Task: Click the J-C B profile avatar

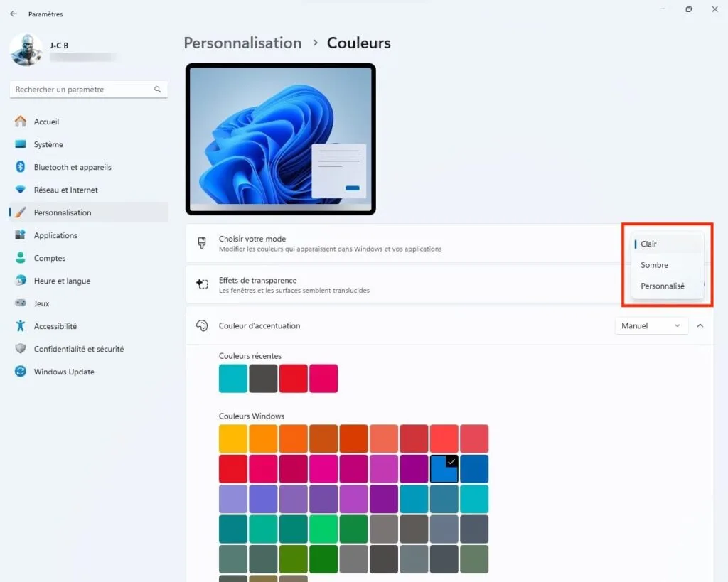Action: 26,50
